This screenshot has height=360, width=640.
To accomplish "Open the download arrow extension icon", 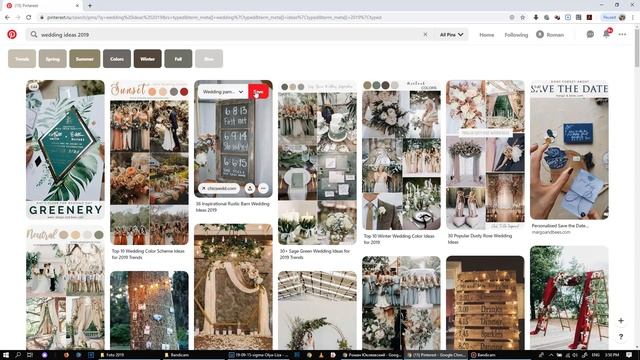I will (536, 18).
